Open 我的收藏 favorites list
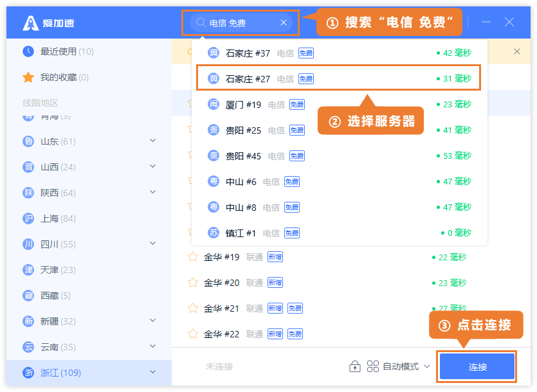 pyautogui.click(x=89, y=77)
